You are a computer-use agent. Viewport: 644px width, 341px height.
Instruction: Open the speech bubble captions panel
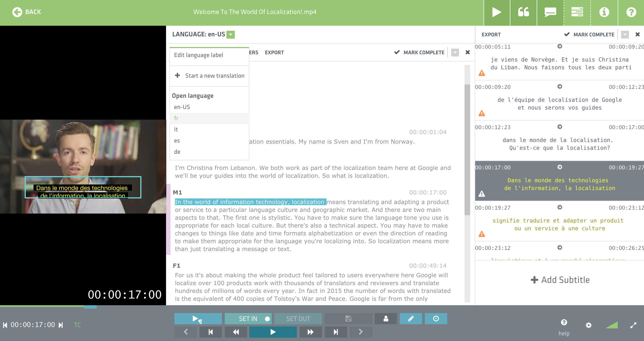pyautogui.click(x=550, y=12)
